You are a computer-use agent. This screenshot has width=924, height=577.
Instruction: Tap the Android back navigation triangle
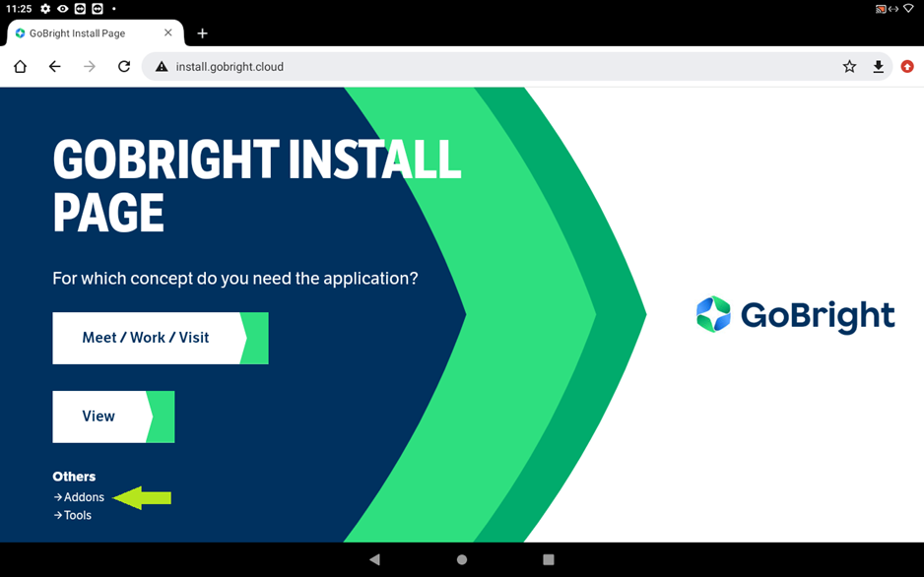(374, 559)
